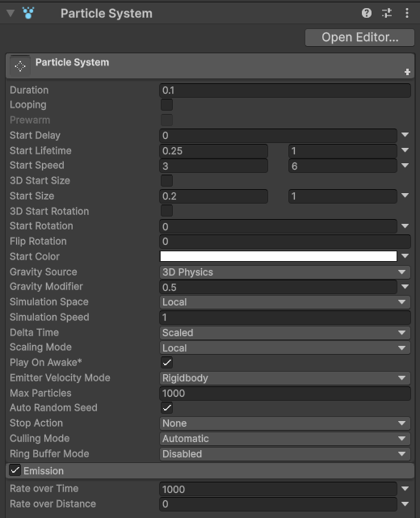Screen dimensions: 420x518
Task: Click the Particle System main module header
Action: click(210, 65)
